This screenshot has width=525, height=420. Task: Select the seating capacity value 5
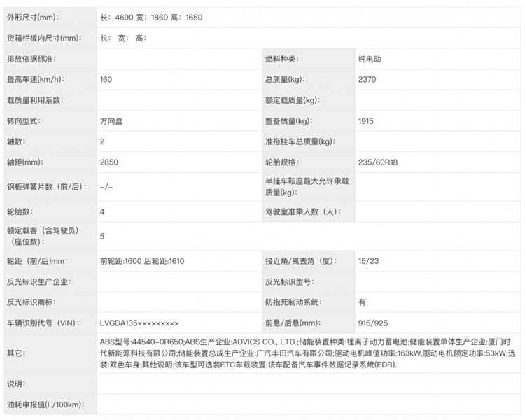click(103, 236)
